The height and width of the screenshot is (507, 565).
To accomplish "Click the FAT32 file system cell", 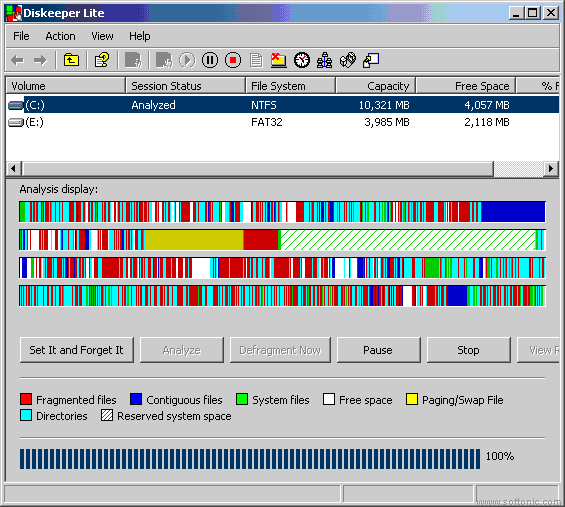I will click(267, 123).
